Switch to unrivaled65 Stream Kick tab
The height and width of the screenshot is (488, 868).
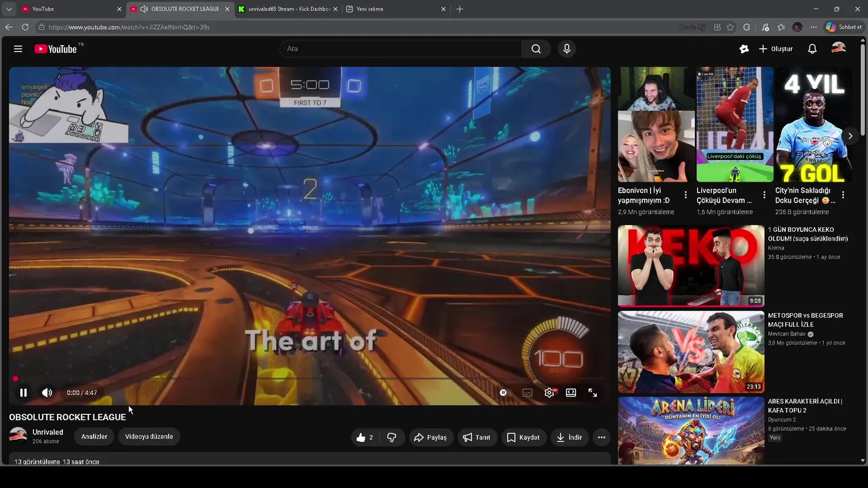point(287,9)
